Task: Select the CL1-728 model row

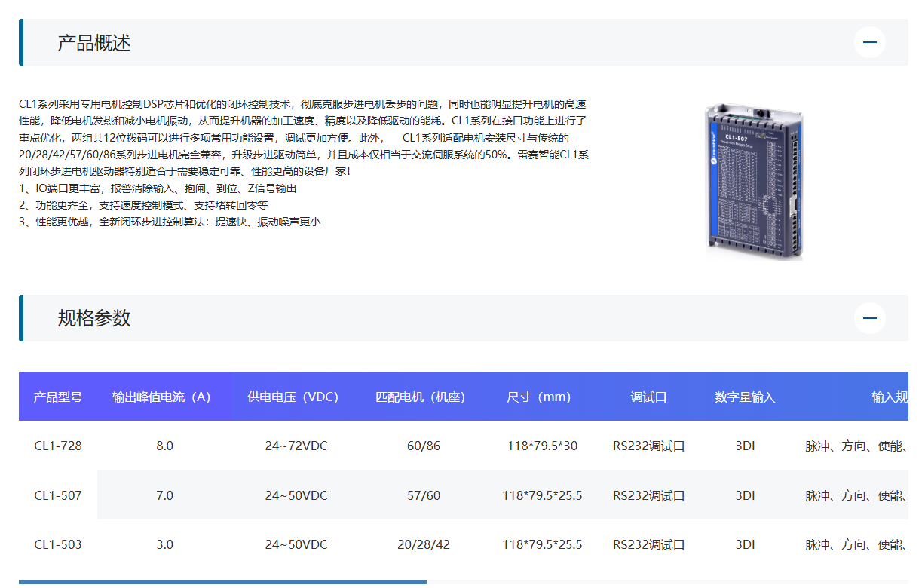Action: tap(58, 446)
